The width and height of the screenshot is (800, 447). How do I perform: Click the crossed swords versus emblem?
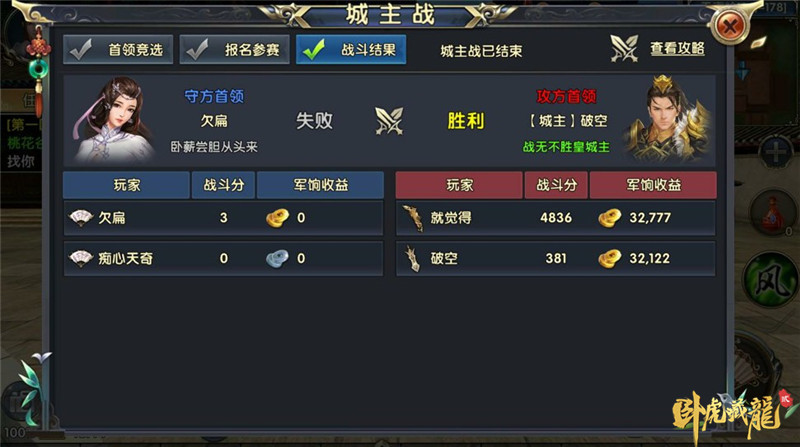tap(389, 121)
